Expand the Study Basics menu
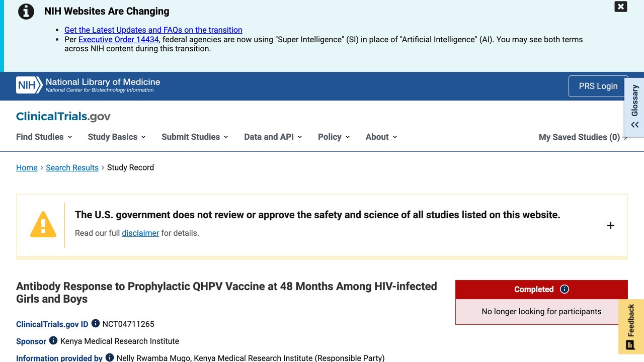 117,137
